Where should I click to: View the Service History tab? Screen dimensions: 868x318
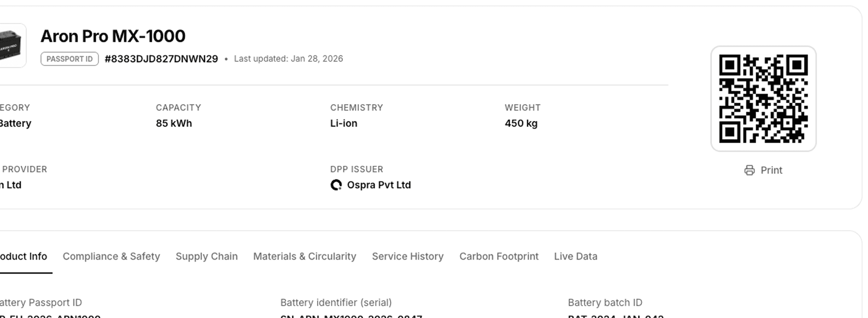point(407,256)
